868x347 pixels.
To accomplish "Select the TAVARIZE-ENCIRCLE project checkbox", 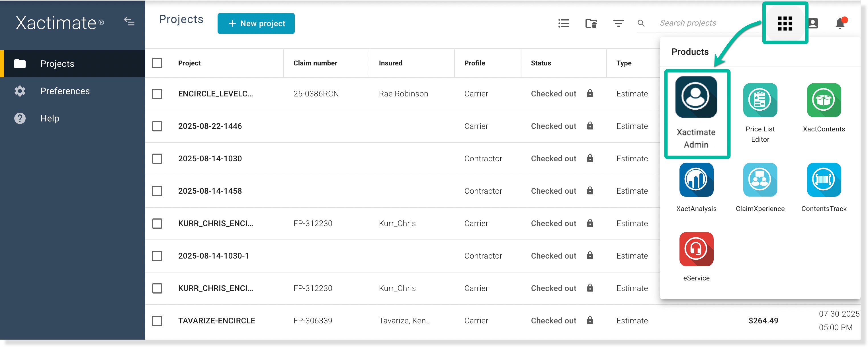I will (x=157, y=321).
